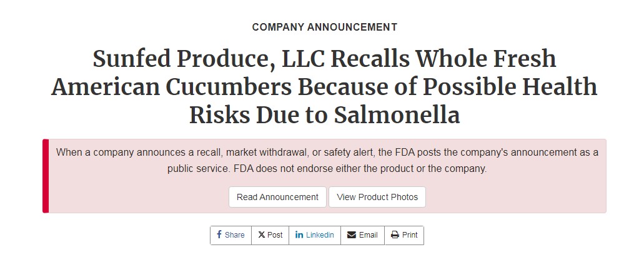Screen dimensions: 644x257
Task: Click the 'FDA does not endorse' sentence
Action: point(360,169)
